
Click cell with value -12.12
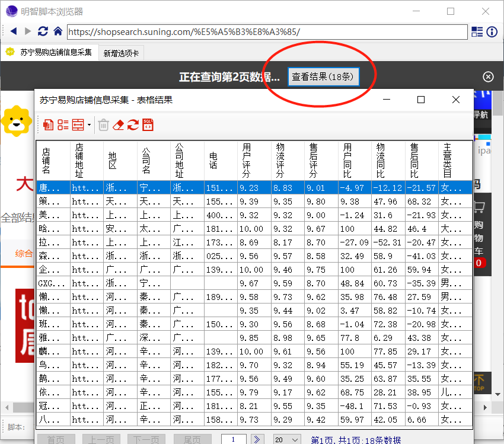[388, 188]
